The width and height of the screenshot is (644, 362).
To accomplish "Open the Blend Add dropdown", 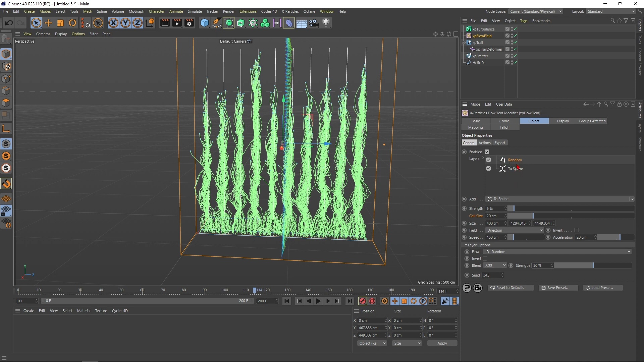I will (495, 265).
